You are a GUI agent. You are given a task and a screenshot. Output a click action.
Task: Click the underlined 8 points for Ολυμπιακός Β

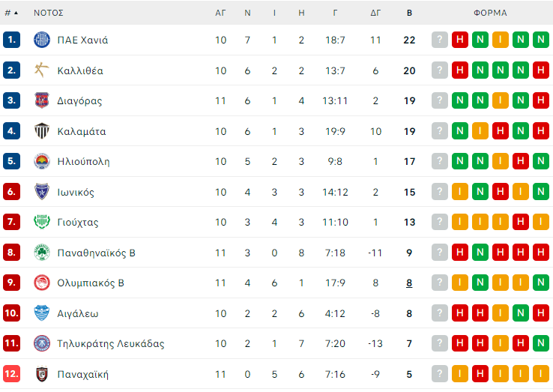pos(409,283)
